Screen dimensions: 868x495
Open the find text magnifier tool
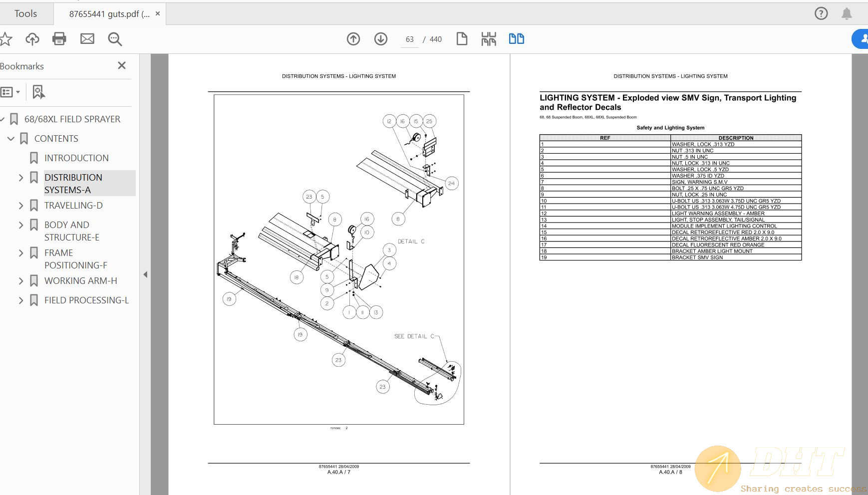[x=115, y=39]
